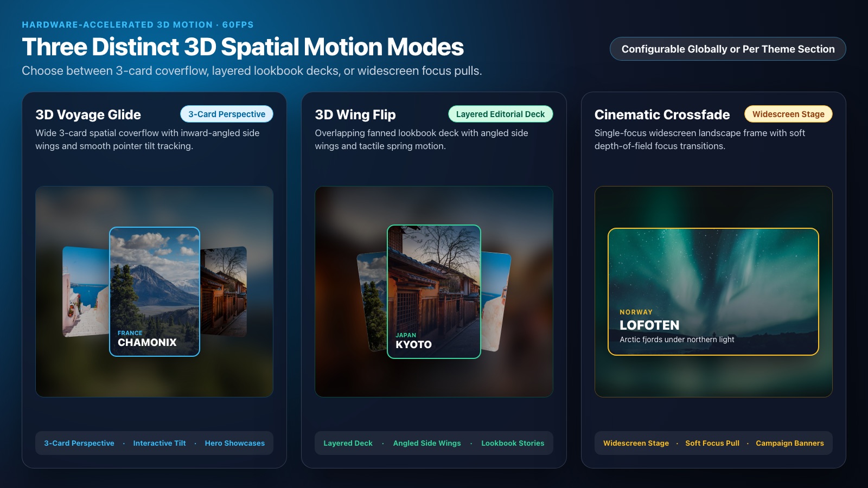Click the Soft Focus Pull footer tag
Screen dimensions: 868x488
(712, 443)
